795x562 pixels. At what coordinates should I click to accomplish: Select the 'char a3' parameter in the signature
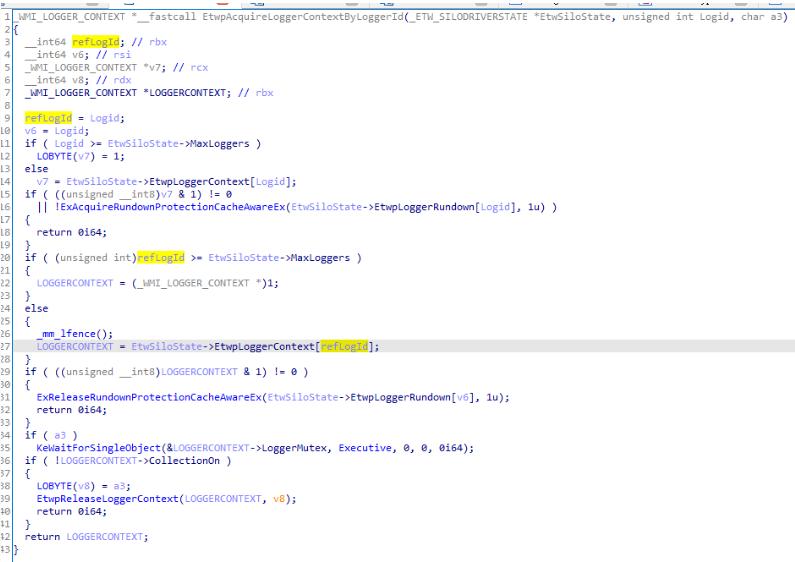(x=762, y=16)
